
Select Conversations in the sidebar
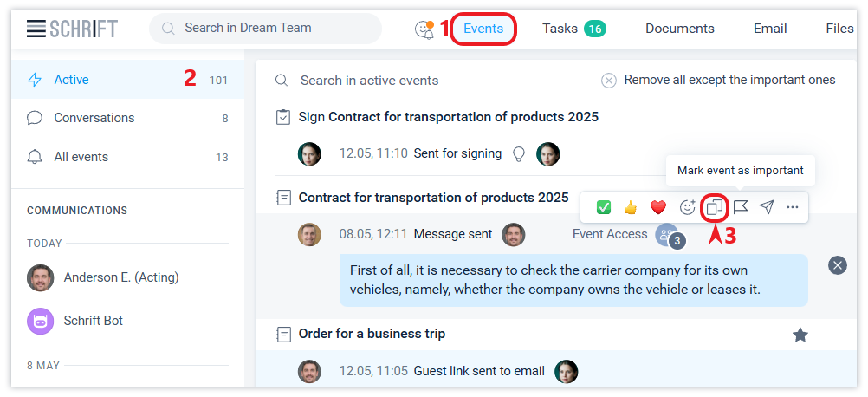94,118
